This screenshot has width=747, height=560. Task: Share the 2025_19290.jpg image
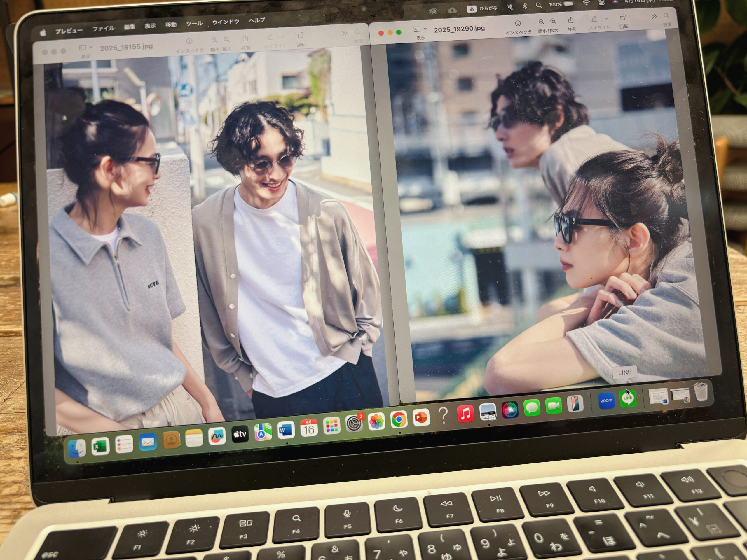571,20
